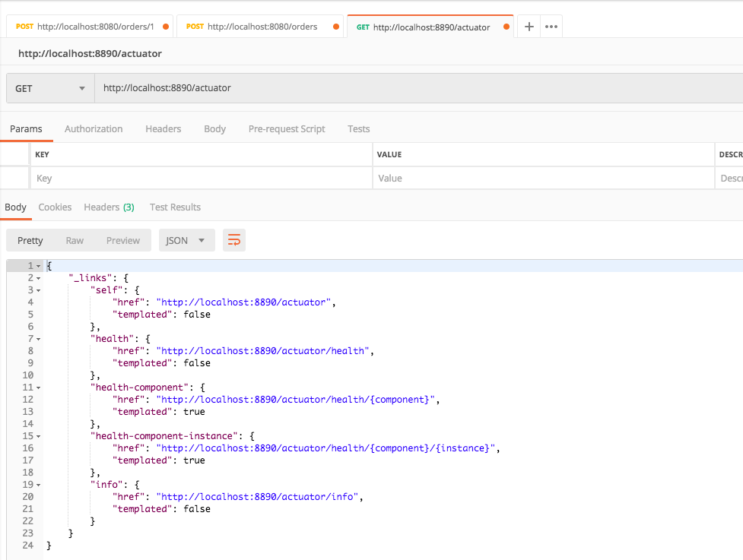Open the actuator/health/{component} link
The height and width of the screenshot is (560, 743).
[296, 400]
